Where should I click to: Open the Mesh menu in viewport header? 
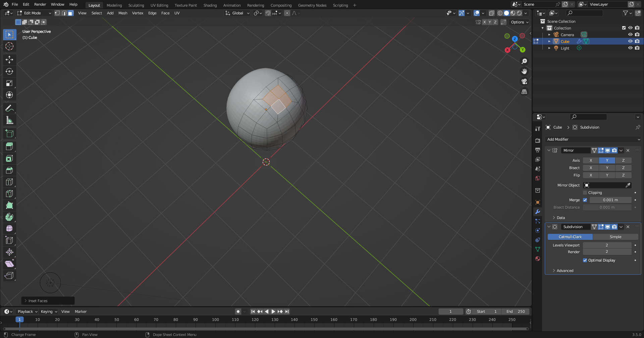point(123,13)
